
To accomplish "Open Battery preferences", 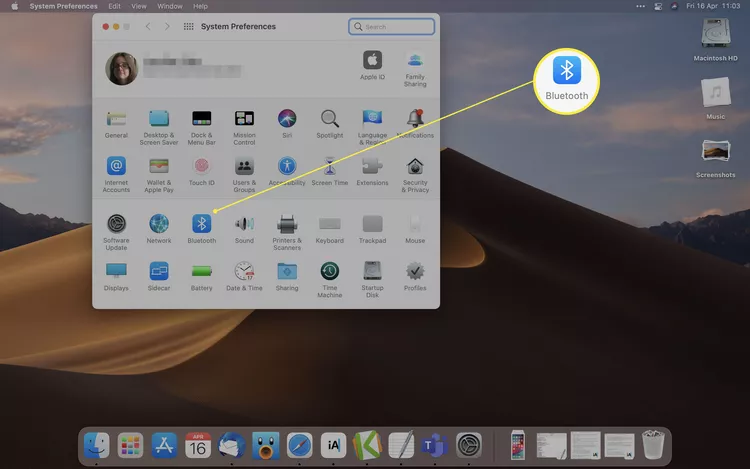I will pos(201,277).
